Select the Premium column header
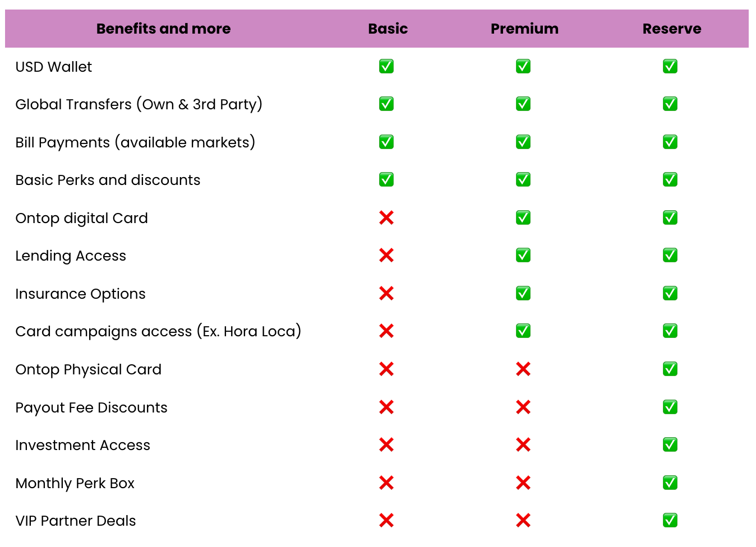 point(524,29)
